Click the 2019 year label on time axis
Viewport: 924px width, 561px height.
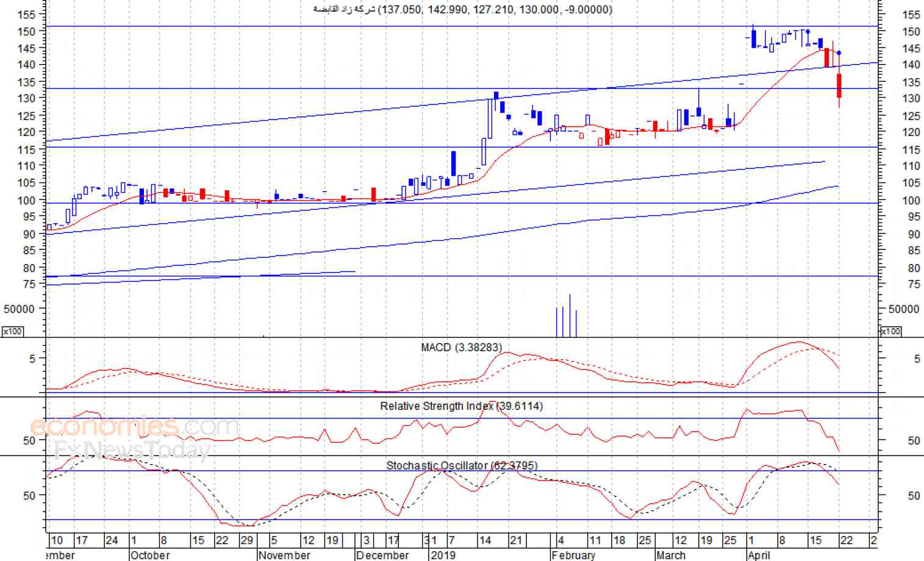[x=443, y=555]
